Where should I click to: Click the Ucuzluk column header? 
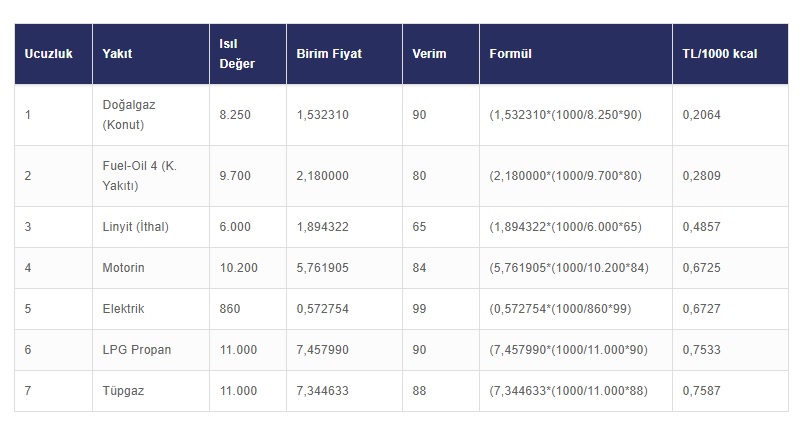pyautogui.click(x=49, y=53)
